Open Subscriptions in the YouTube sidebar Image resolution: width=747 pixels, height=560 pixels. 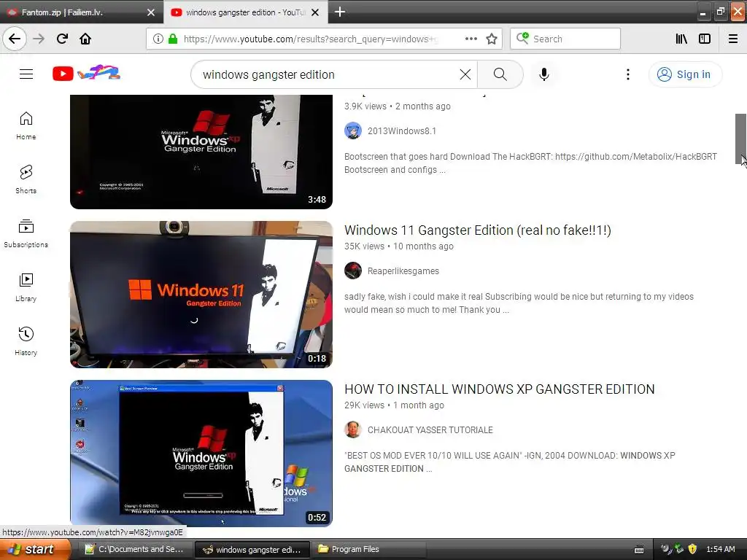(x=26, y=233)
